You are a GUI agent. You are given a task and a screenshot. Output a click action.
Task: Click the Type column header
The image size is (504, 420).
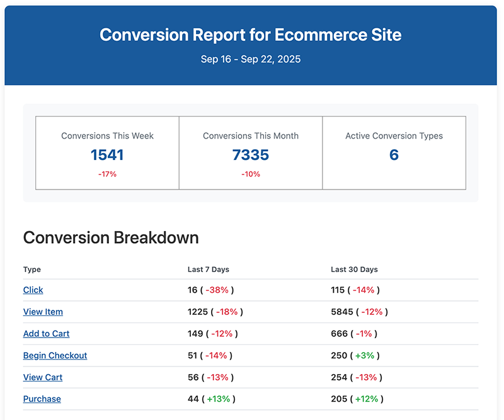[x=32, y=270]
